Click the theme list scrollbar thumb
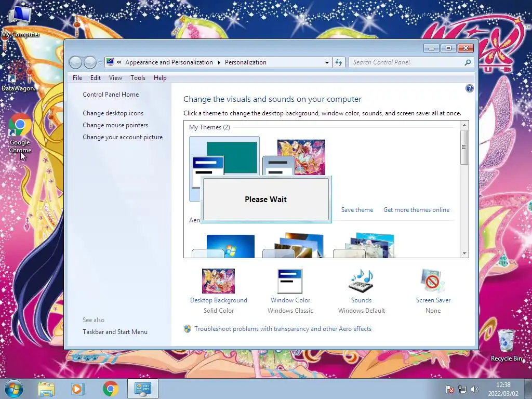Screen dimensions: 532x399 464,147
